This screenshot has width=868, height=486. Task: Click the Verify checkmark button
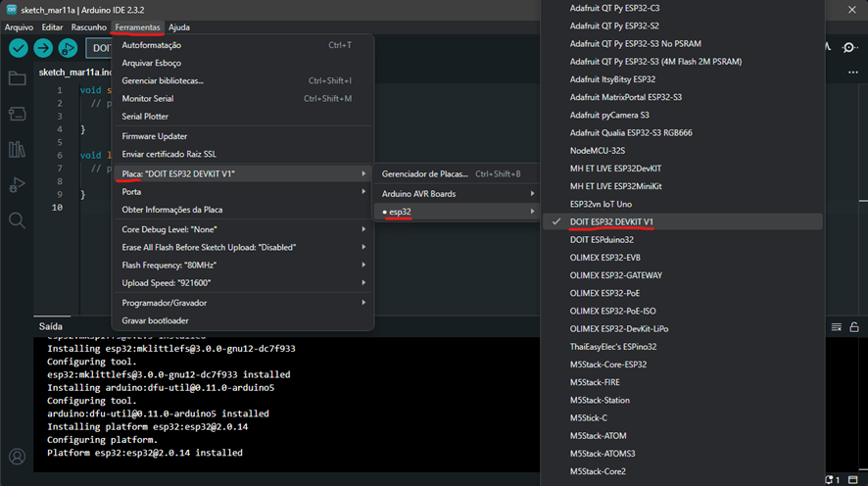tap(19, 48)
